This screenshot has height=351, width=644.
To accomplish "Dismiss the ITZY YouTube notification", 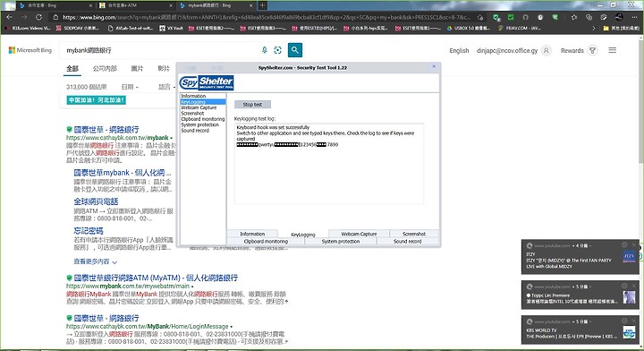I will point(634,245).
